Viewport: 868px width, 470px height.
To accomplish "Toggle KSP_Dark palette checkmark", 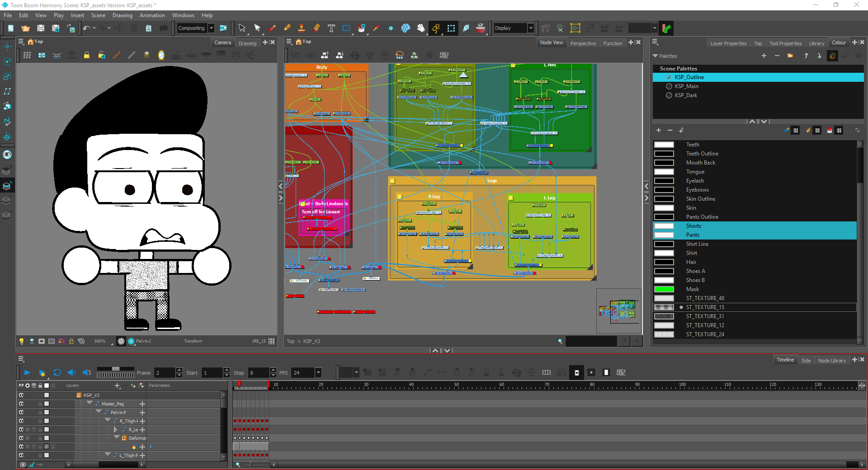I will point(669,95).
